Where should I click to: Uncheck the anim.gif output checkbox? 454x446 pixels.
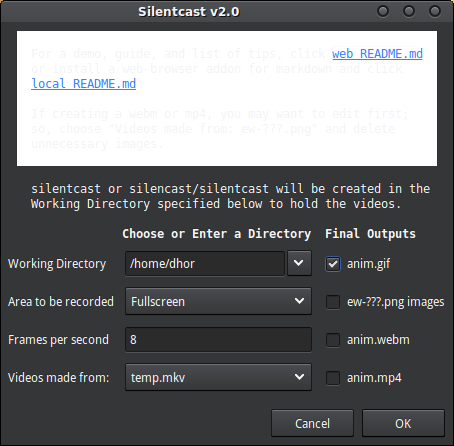[333, 264]
